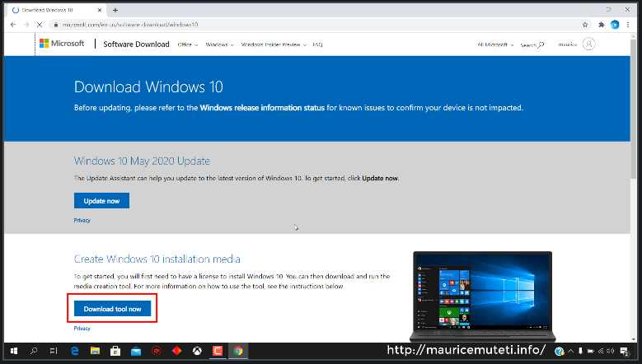Open Privacy link under Download tool now
Image resolution: width=642 pixels, height=364 pixels.
[82, 328]
